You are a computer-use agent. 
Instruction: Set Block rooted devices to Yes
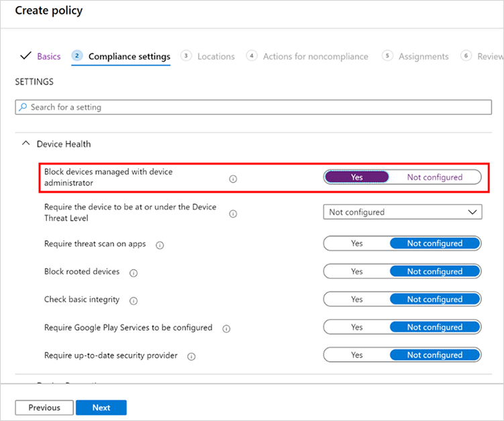coord(357,271)
